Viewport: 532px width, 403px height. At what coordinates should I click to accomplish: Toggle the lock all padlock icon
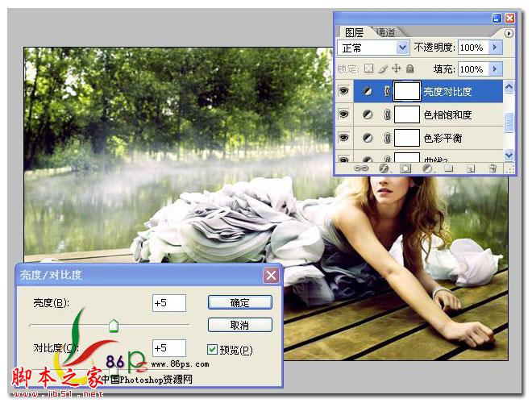click(x=409, y=69)
